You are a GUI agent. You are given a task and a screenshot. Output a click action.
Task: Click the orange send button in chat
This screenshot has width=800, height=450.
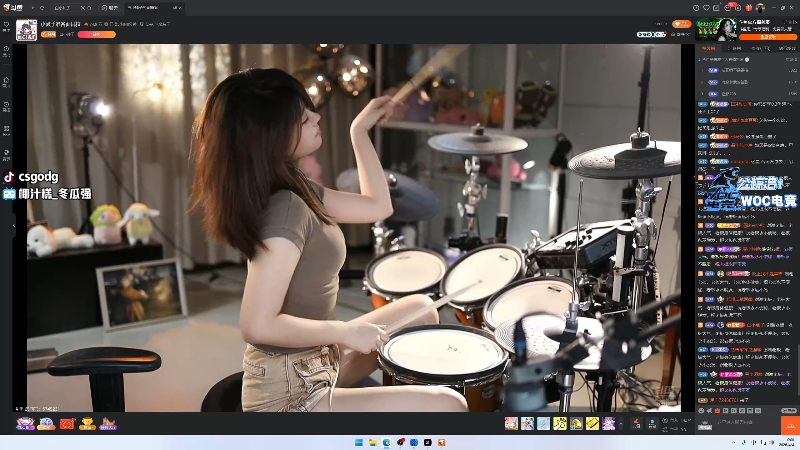click(x=788, y=425)
